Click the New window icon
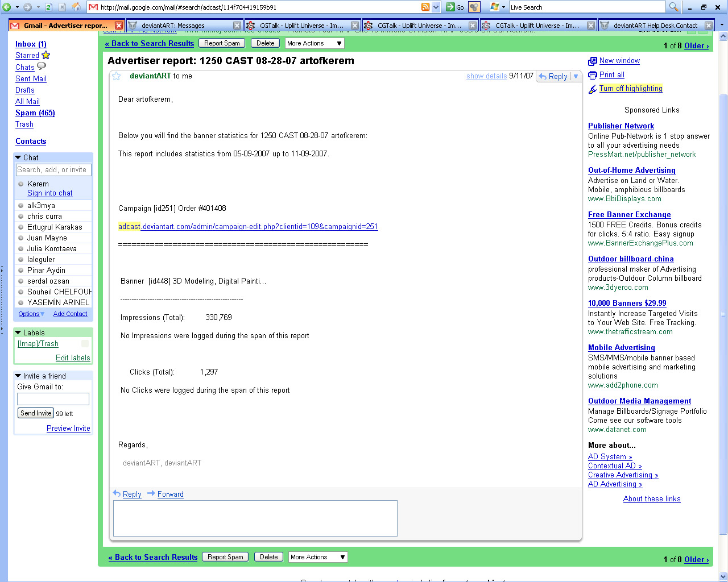This screenshot has width=728, height=582. [593, 61]
